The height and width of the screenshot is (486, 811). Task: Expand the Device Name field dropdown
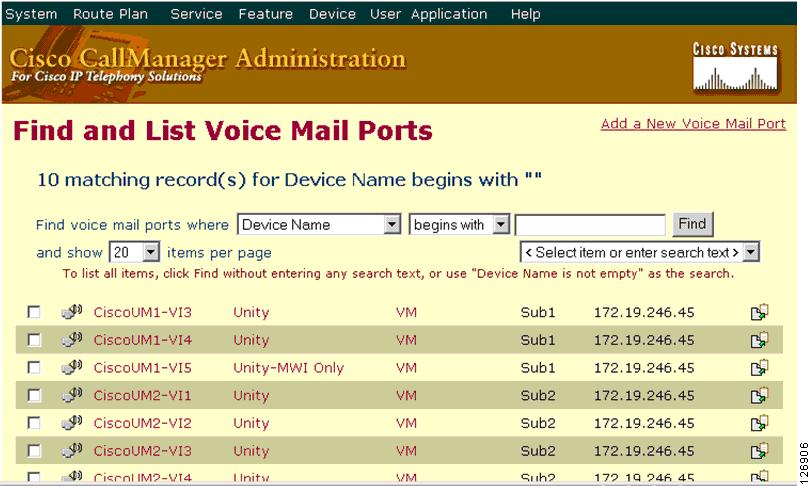coord(392,224)
